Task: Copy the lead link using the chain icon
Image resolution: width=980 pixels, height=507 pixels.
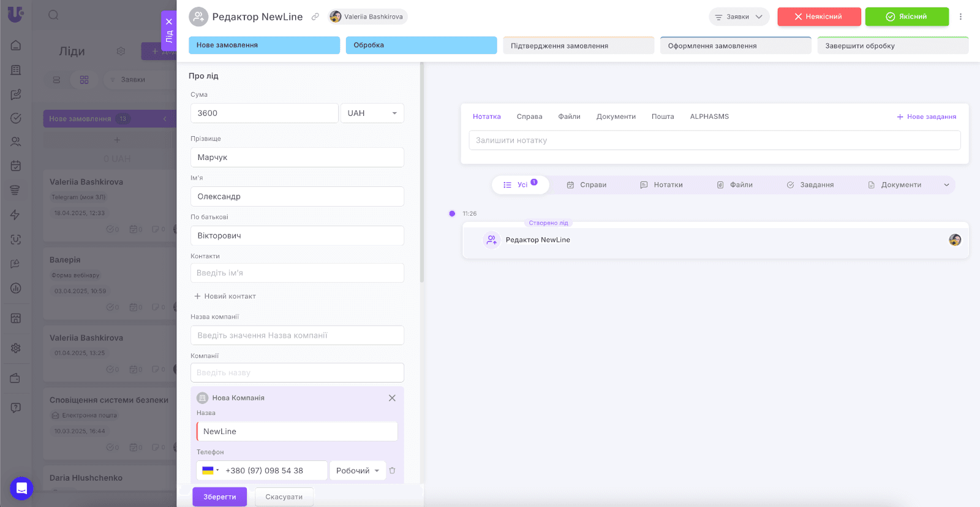Action: click(x=315, y=17)
